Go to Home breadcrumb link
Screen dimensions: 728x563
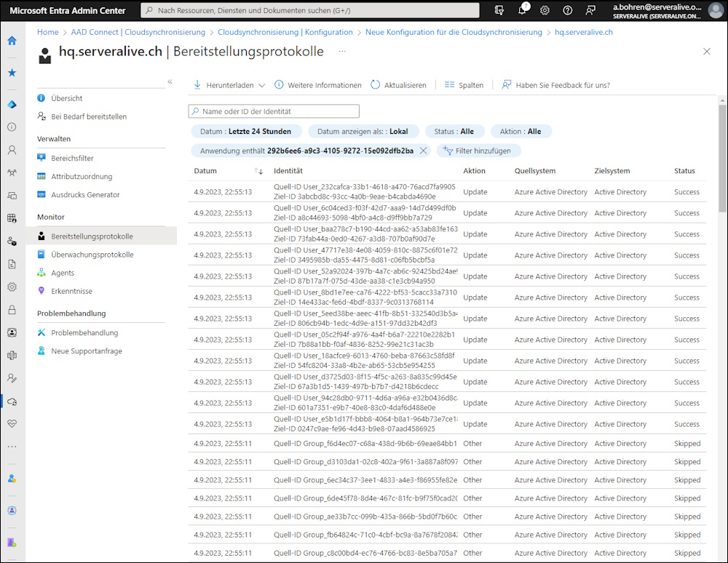coord(48,32)
